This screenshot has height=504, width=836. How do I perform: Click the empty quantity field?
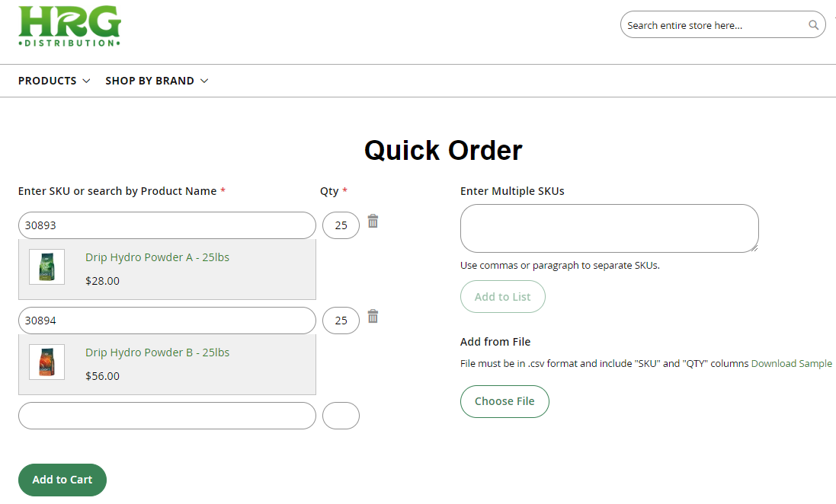[341, 416]
